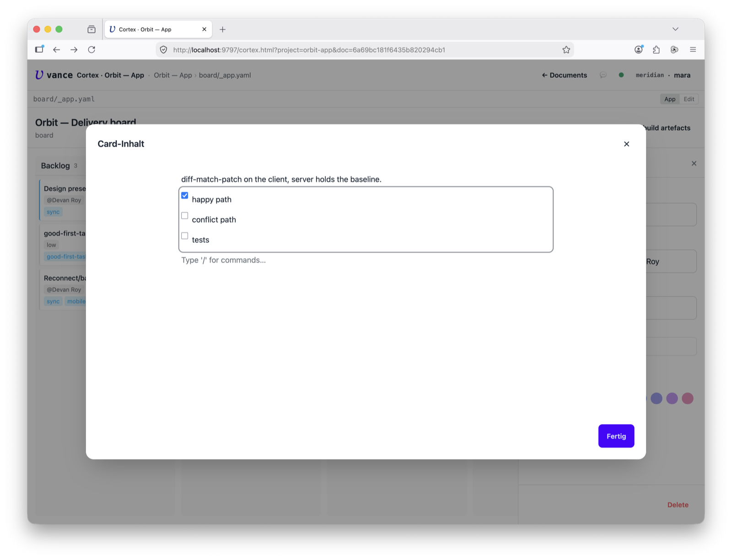Open the Firefox account icon
The height and width of the screenshot is (560, 732).
coord(639,49)
